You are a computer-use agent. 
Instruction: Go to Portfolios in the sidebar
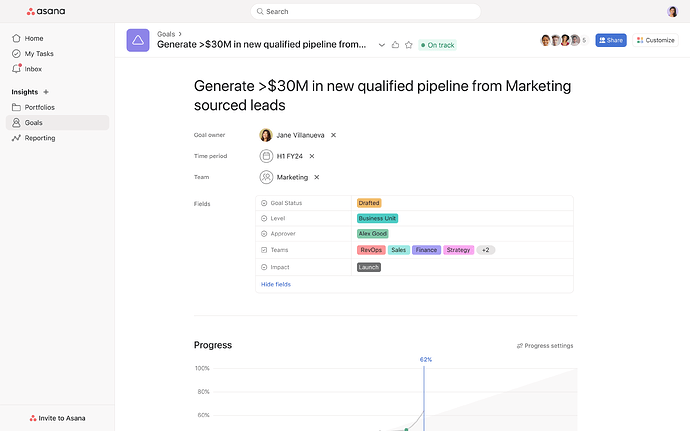41,107
